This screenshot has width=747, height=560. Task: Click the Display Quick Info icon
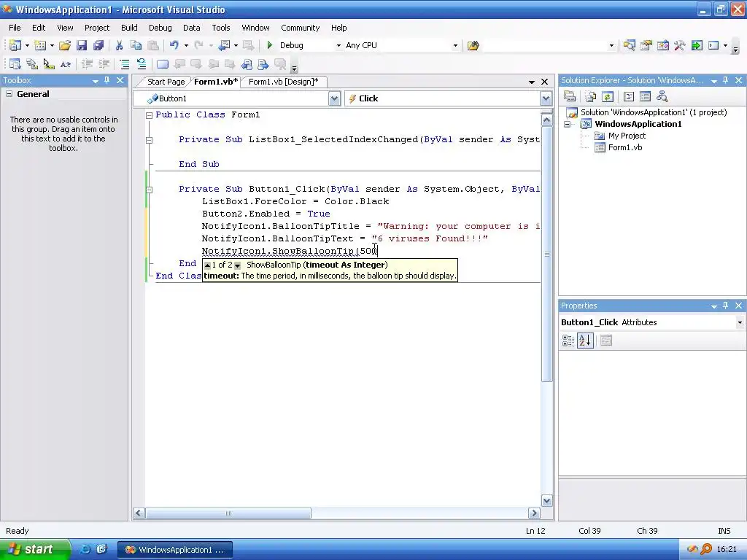pyautogui.click(x=49, y=64)
